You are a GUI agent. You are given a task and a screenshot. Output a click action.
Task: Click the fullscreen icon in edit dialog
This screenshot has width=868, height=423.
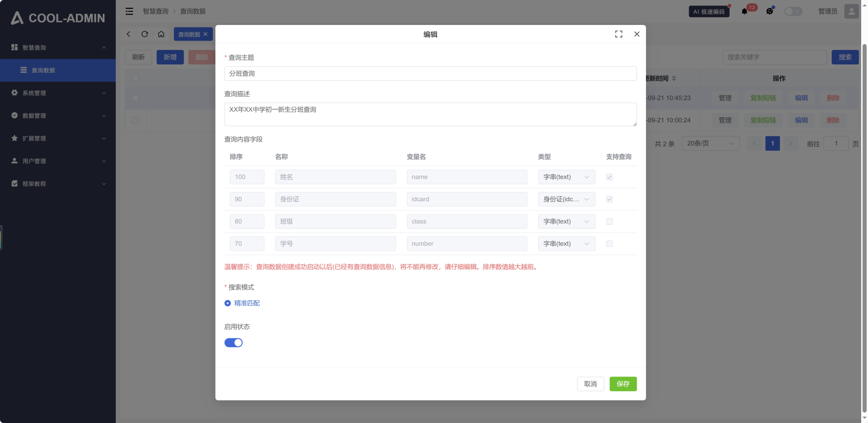coord(618,34)
